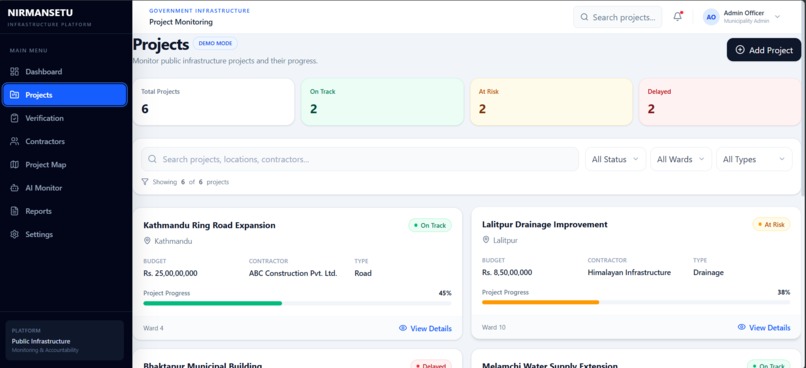The height and width of the screenshot is (368, 806).
Task: Click the Verification clipboard icon
Action: click(14, 118)
